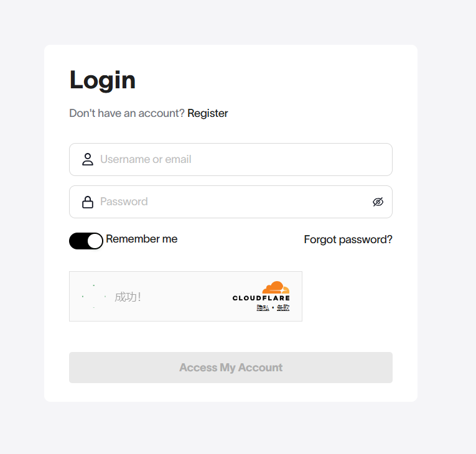Screen dimensions: 476x454
Task: Click the padlock icon in password field
Action: coord(88,202)
